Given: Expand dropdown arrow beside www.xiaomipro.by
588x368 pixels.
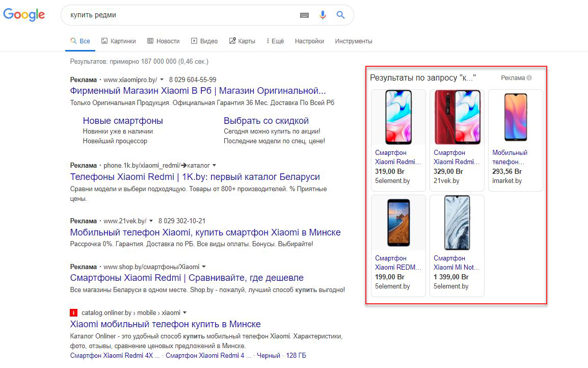Looking at the screenshot, I should (162, 80).
